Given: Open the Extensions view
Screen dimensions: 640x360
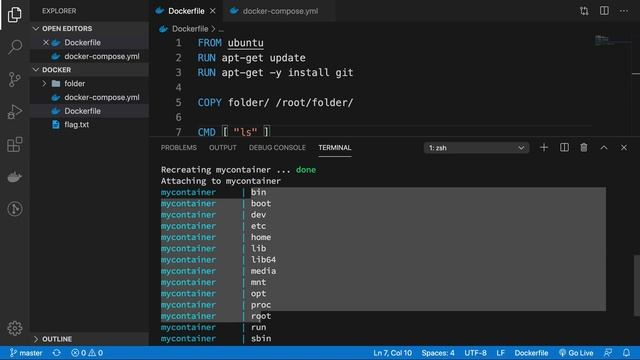Looking at the screenshot, I should (15, 144).
